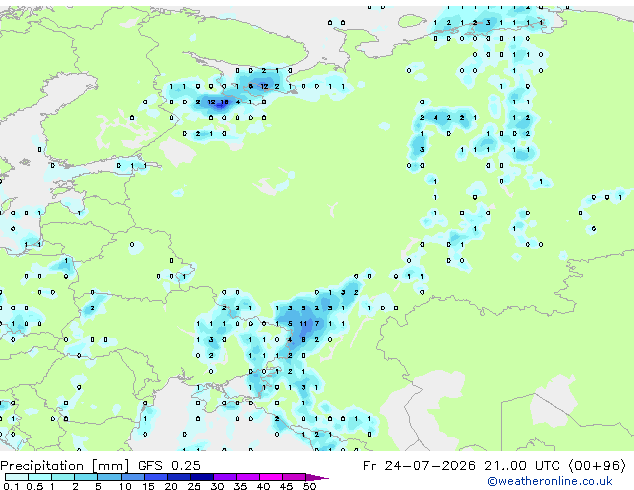Click the '8' value below 11 on map
This screenshot has height=490, width=634.
tap(303, 340)
